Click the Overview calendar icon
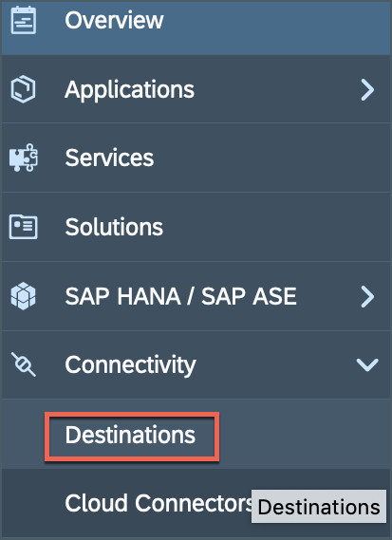 [x=24, y=20]
